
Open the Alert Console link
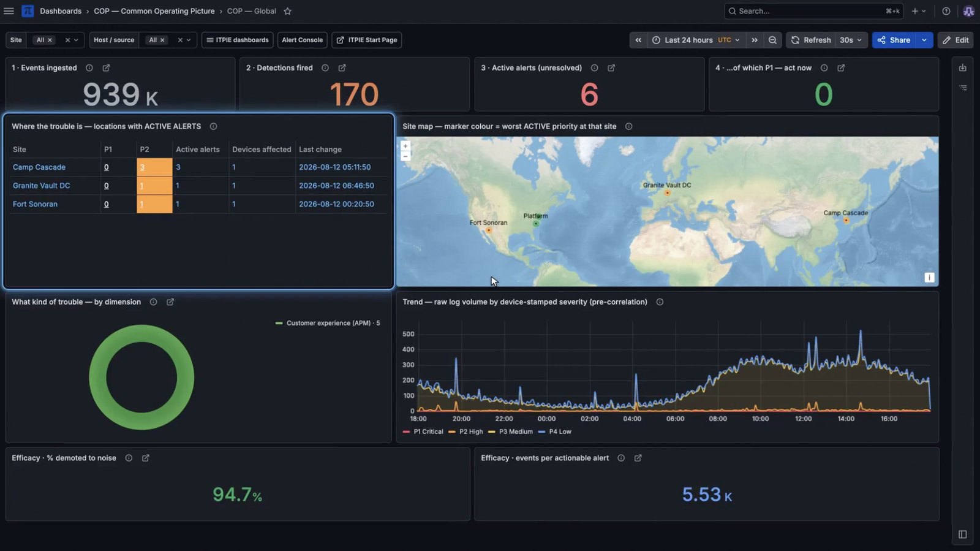tap(302, 40)
